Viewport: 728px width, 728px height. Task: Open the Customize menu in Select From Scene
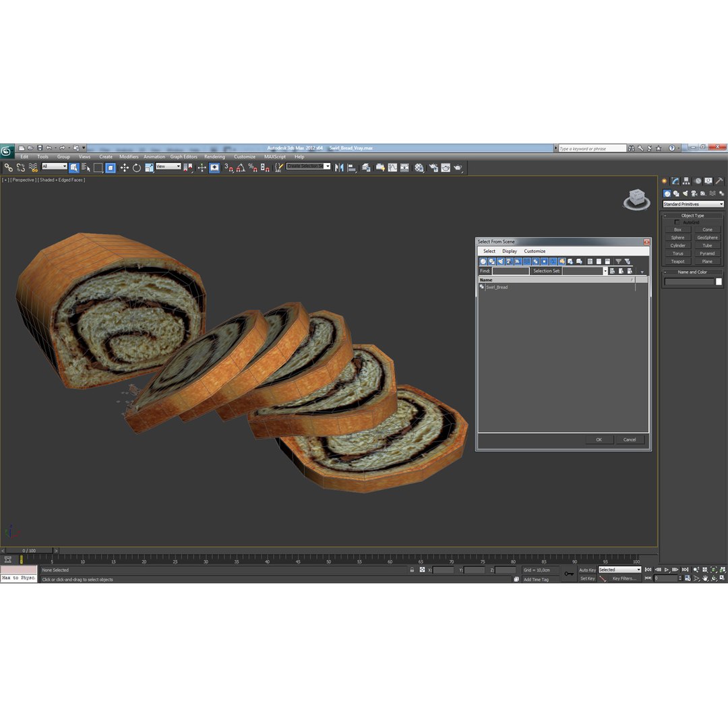point(535,251)
